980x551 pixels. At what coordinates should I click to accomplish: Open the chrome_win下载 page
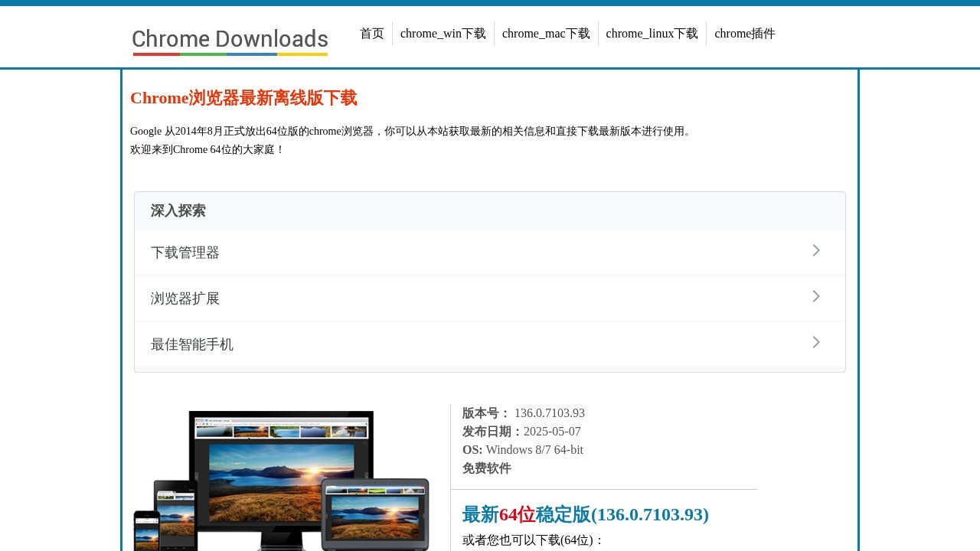pyautogui.click(x=443, y=33)
